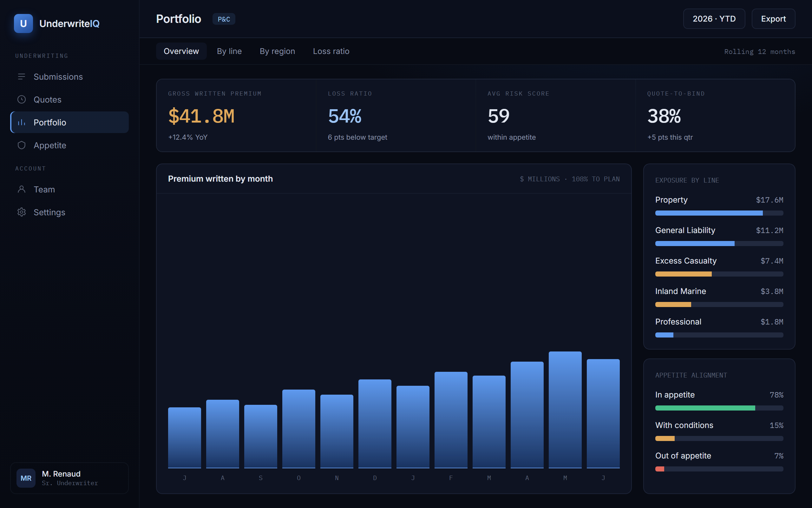Click the 78% In appetite value

pyautogui.click(x=776, y=395)
